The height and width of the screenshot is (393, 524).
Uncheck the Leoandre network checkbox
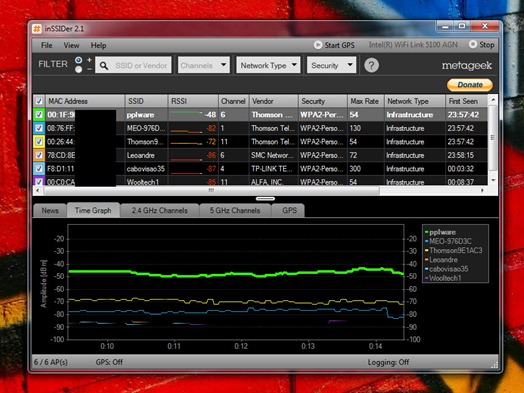click(39, 155)
